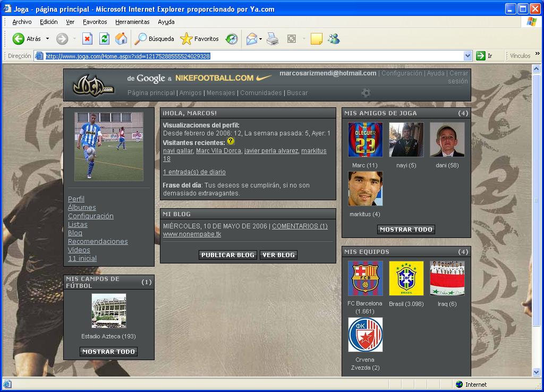Click the Mail envelope icon
544x392 pixels.
pos(251,39)
